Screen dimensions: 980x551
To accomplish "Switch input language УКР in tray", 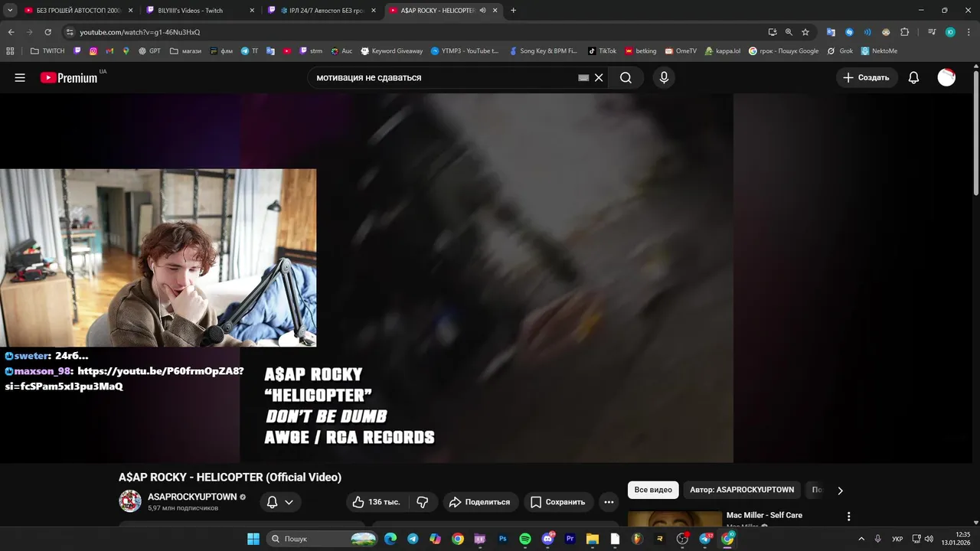I will (897, 539).
